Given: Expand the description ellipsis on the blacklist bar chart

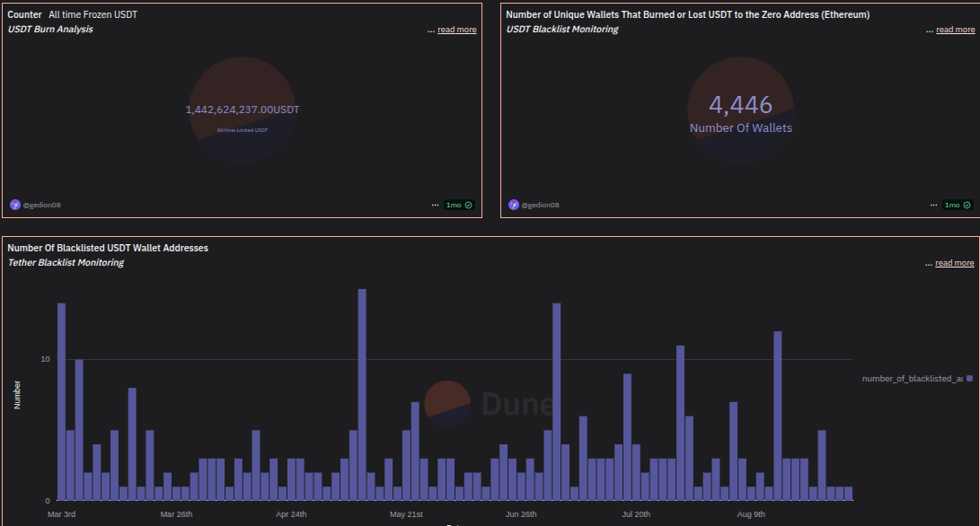Looking at the screenshot, I should (x=930, y=262).
